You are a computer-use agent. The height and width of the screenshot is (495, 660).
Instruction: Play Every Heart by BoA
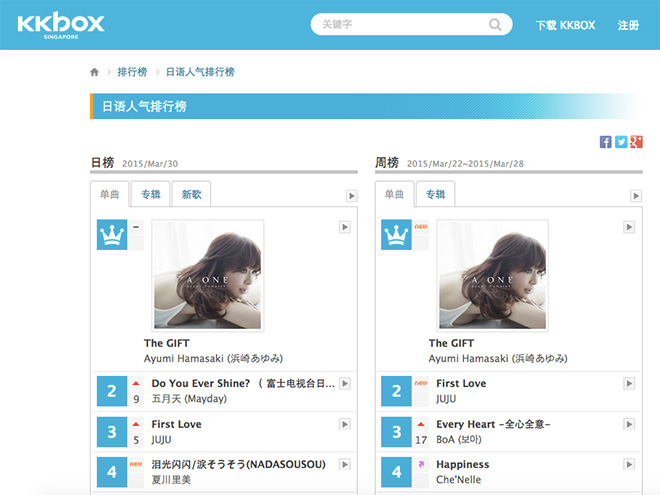tap(629, 424)
